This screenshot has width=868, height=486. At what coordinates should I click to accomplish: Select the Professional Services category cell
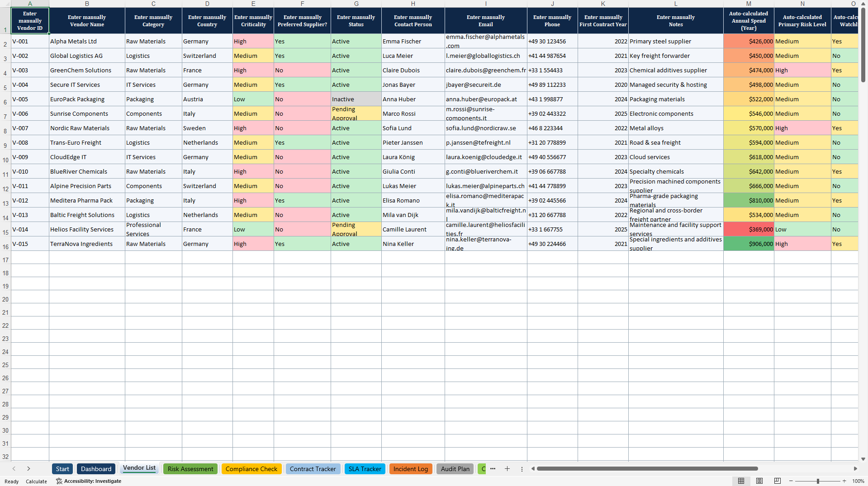coord(153,229)
